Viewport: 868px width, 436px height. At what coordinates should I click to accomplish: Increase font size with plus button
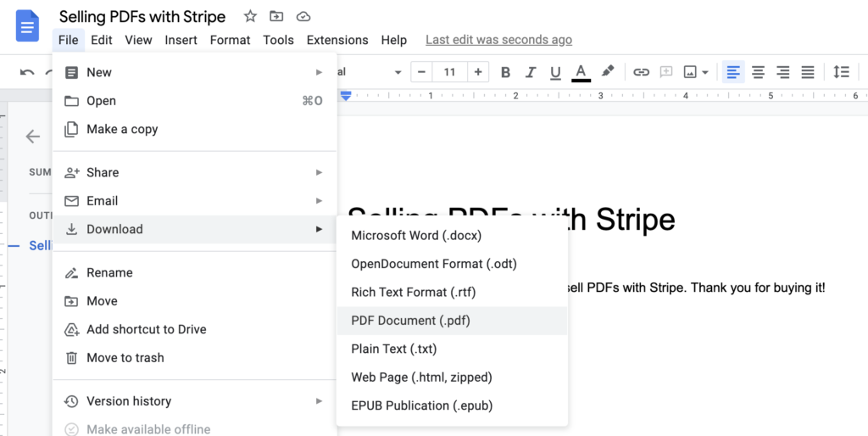coord(478,72)
